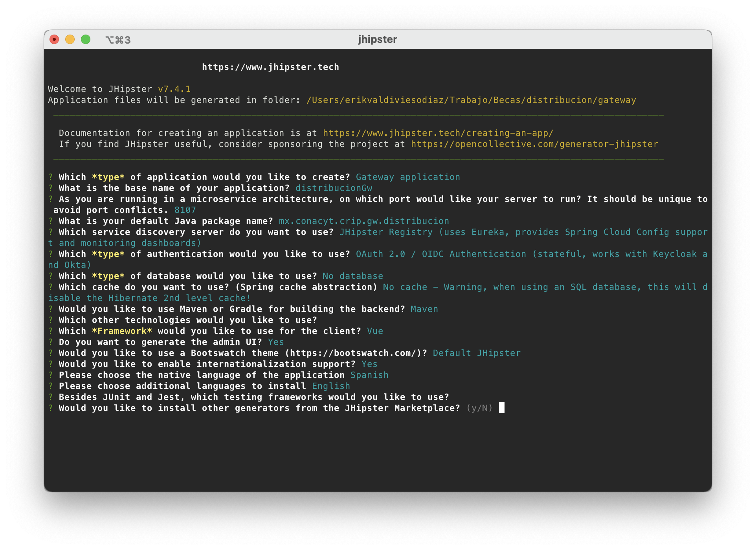Image resolution: width=756 pixels, height=550 pixels.
Task: Click the https://bootswatch.com/ URL in prompt
Action: tap(353, 353)
